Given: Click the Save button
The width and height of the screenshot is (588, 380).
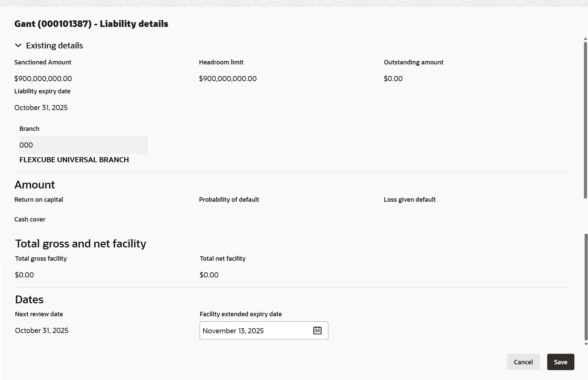Looking at the screenshot, I should tap(560, 362).
